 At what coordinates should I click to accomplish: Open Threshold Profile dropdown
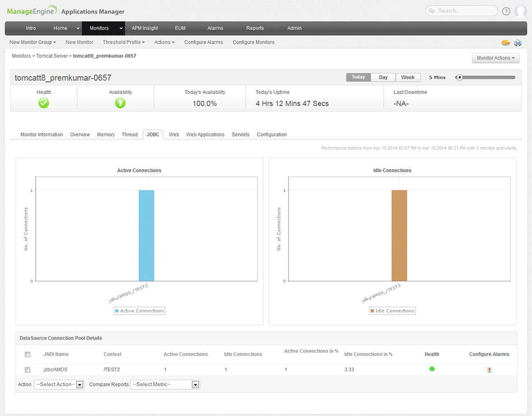click(x=124, y=42)
